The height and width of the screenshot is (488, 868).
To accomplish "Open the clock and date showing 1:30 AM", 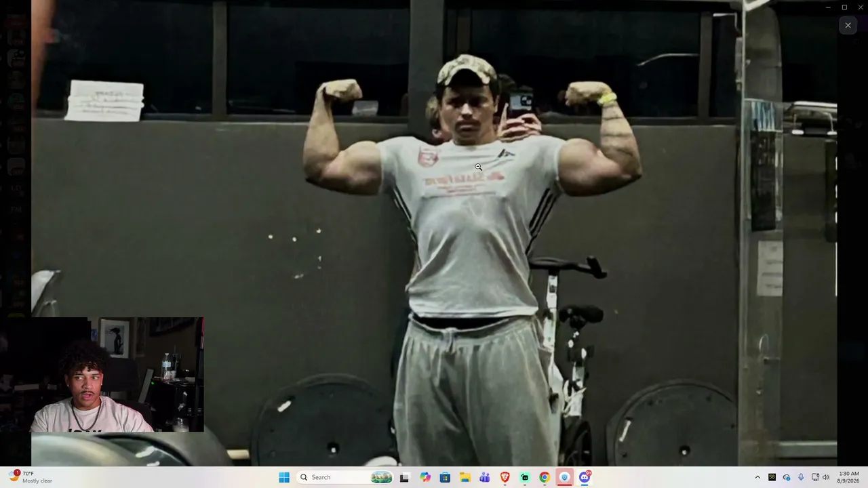I will click(848, 477).
